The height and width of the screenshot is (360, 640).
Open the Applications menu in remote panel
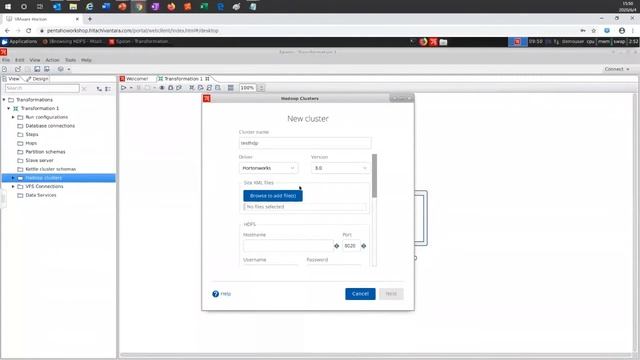19,42
